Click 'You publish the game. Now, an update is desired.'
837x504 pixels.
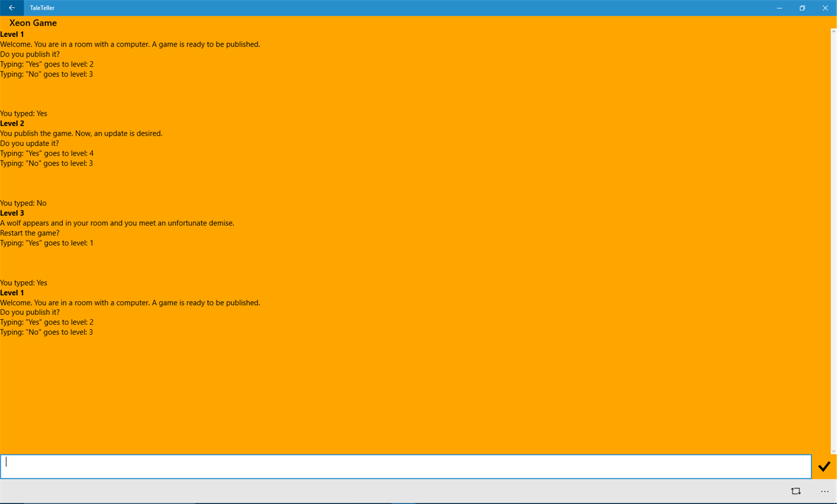tap(81, 134)
